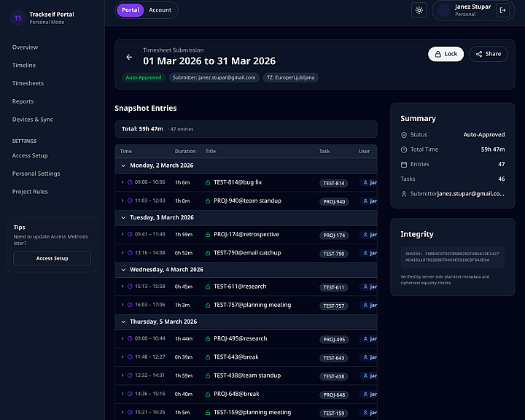Expand the 11:03 – 12:03 PROJ-940 entry row
525x420 pixels.
[122, 201]
